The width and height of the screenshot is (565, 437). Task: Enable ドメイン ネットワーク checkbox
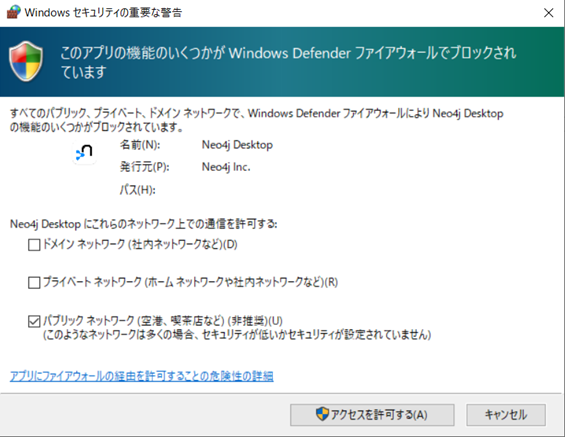pyautogui.click(x=34, y=245)
